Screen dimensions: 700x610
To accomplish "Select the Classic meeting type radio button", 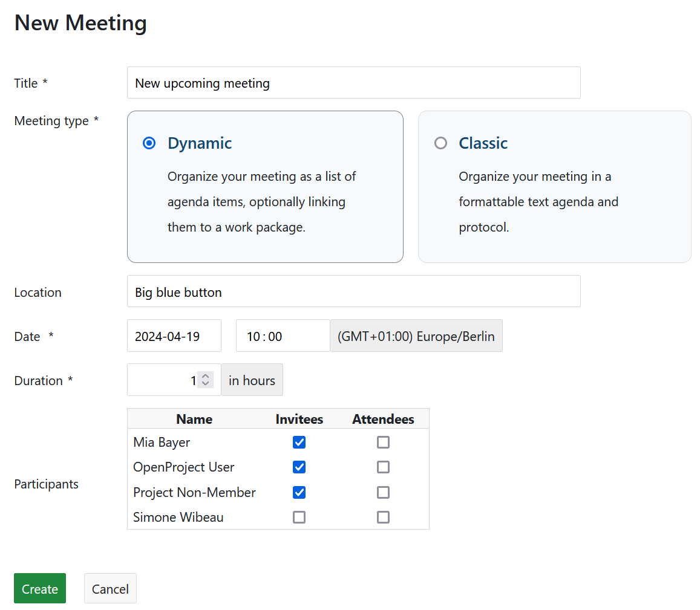I will point(441,143).
